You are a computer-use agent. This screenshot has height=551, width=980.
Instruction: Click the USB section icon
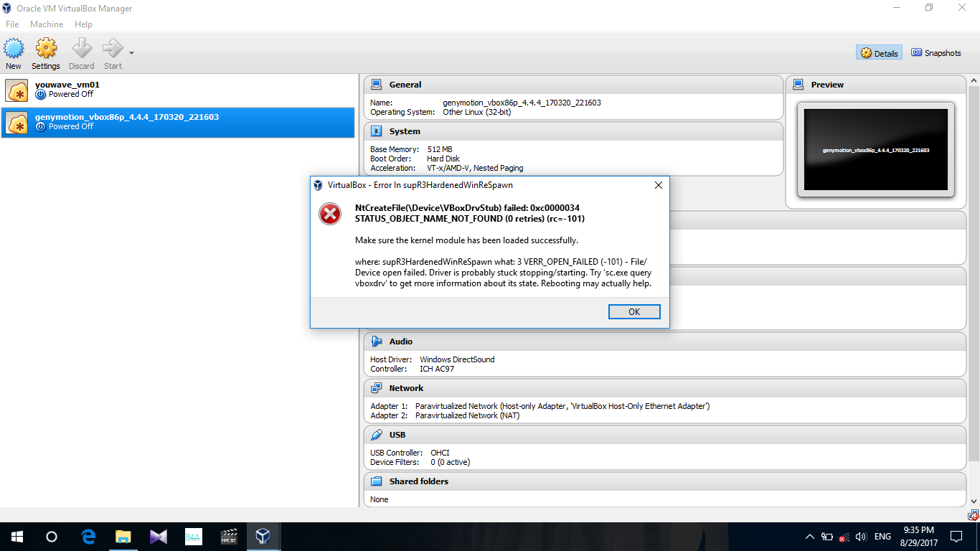pyautogui.click(x=377, y=435)
